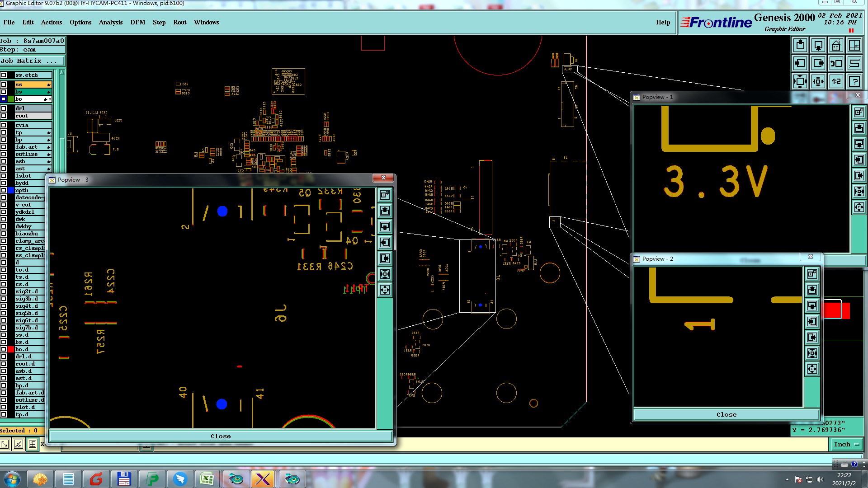Click the Home view icon
Image resolution: width=868 pixels, height=488 pixels.
836,45
